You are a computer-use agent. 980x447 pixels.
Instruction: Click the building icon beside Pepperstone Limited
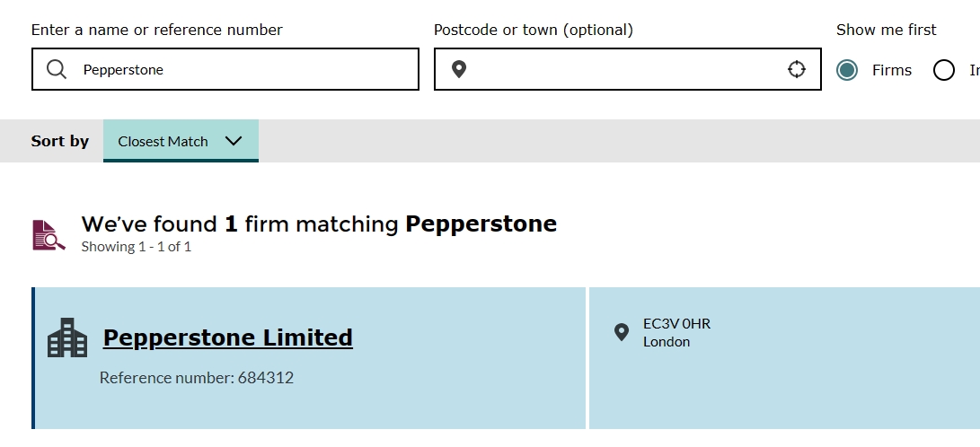[67, 337]
